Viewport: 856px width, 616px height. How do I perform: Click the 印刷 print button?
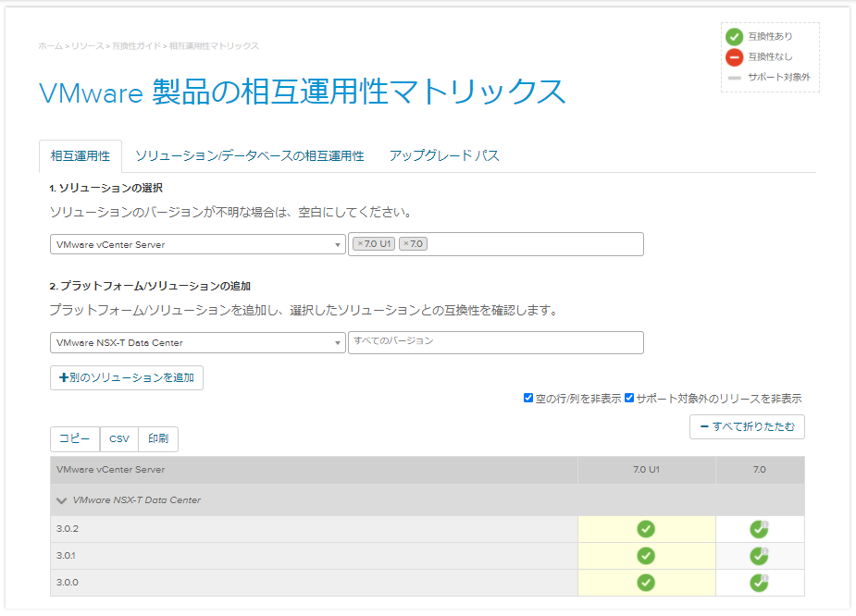[158, 438]
